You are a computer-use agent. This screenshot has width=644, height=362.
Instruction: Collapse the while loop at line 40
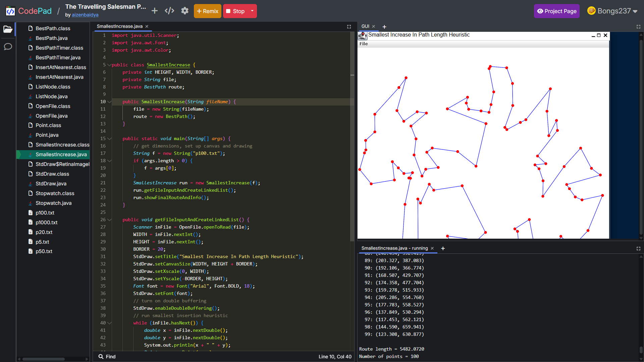(109, 323)
